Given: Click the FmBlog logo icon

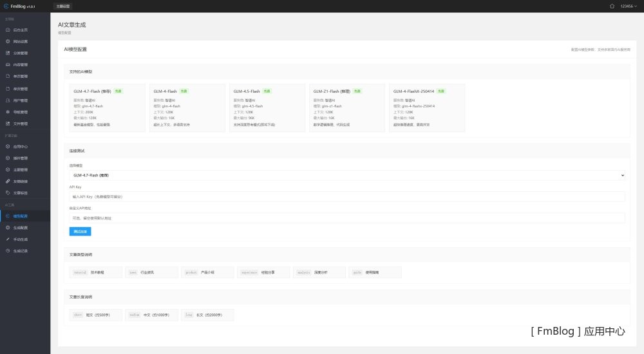Looking at the screenshot, I should pos(6,6).
